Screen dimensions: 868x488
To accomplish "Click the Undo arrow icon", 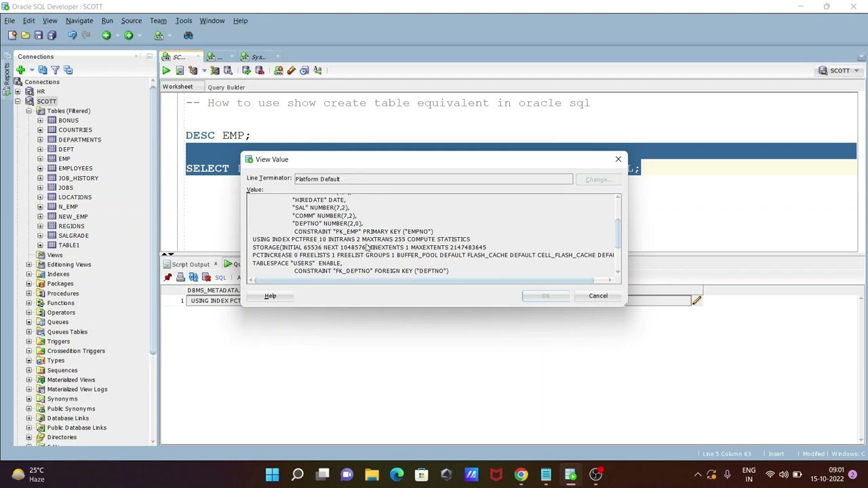I will [x=72, y=35].
